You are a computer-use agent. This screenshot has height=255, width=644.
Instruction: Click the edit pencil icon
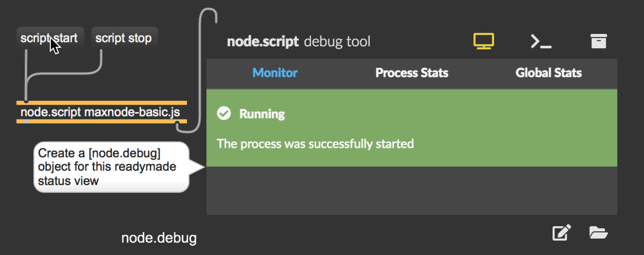click(561, 233)
